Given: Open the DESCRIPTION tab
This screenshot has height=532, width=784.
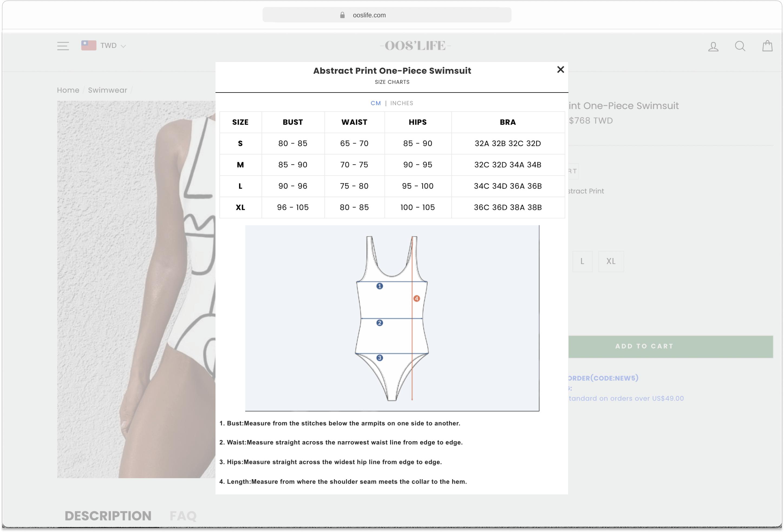Looking at the screenshot, I should point(108,516).
